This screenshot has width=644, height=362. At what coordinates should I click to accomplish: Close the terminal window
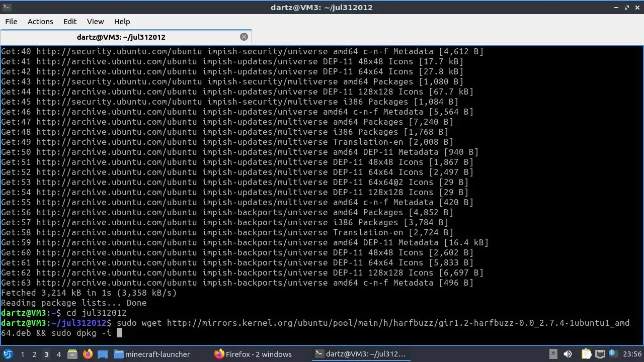tap(637, 8)
